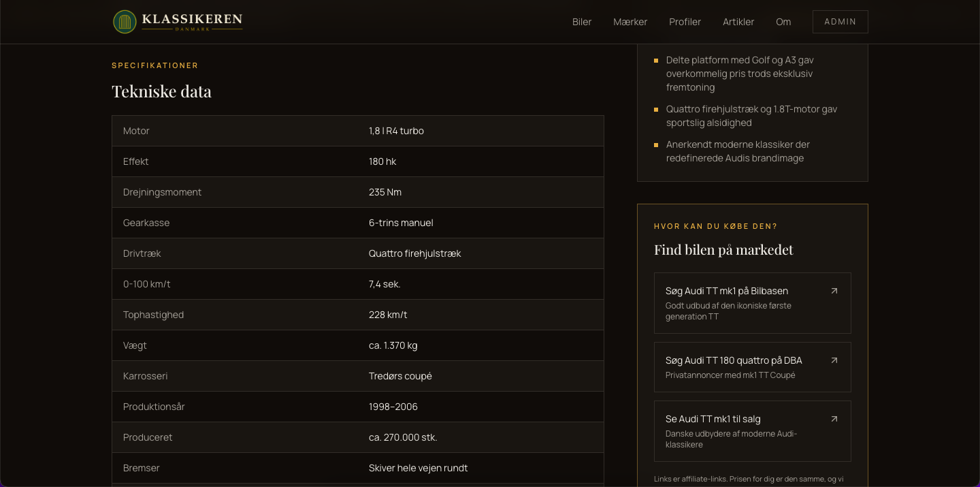The image size is (980, 487).
Task: Click the Klassikeren round logo emblem
Action: (125, 22)
